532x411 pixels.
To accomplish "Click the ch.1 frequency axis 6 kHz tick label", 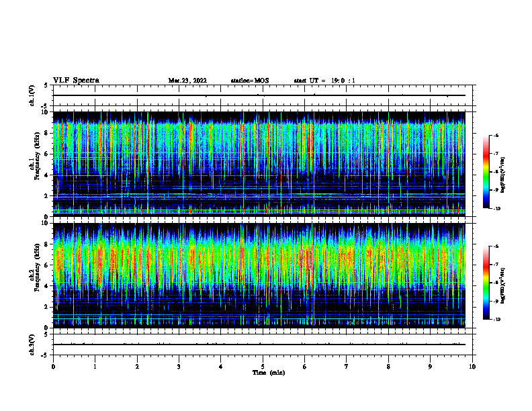I will (x=47, y=154).
